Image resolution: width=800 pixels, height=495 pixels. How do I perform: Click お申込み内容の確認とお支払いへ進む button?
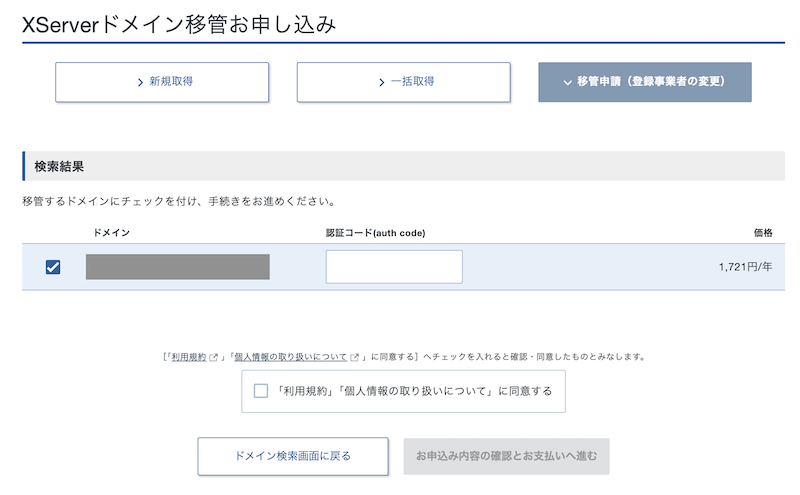pos(506,456)
